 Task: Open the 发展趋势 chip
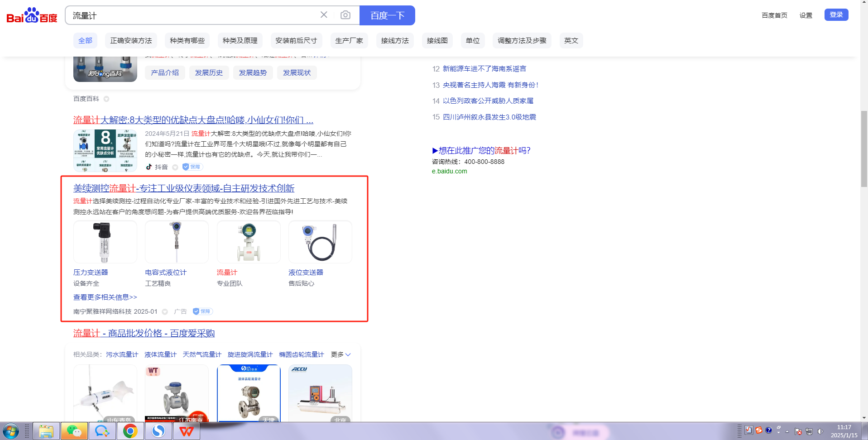point(253,72)
